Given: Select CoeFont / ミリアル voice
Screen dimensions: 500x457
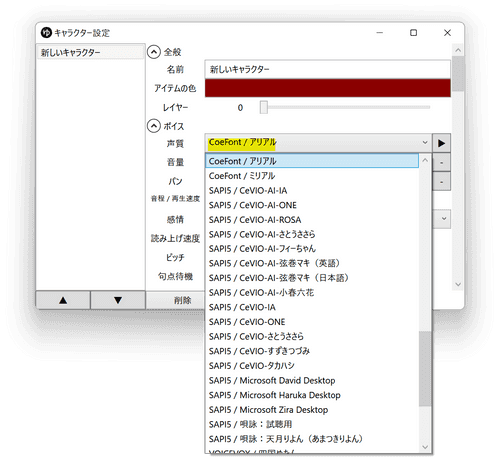Looking at the screenshot, I should 312,176.
